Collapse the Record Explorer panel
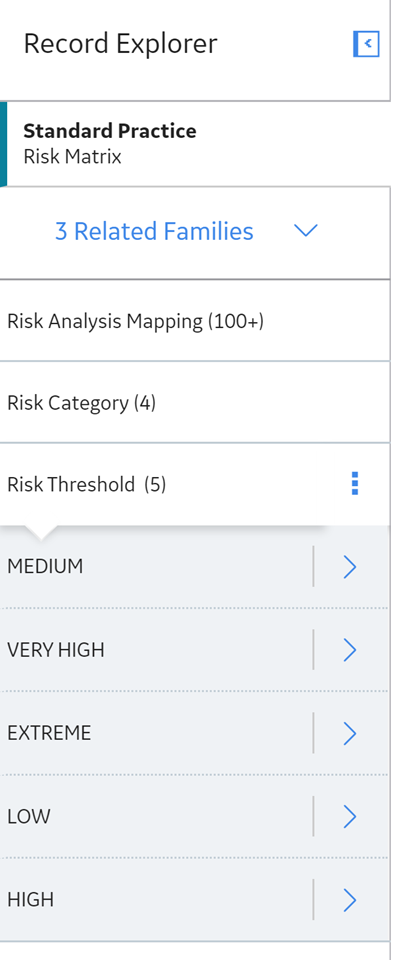The height and width of the screenshot is (960, 400). tap(366, 44)
